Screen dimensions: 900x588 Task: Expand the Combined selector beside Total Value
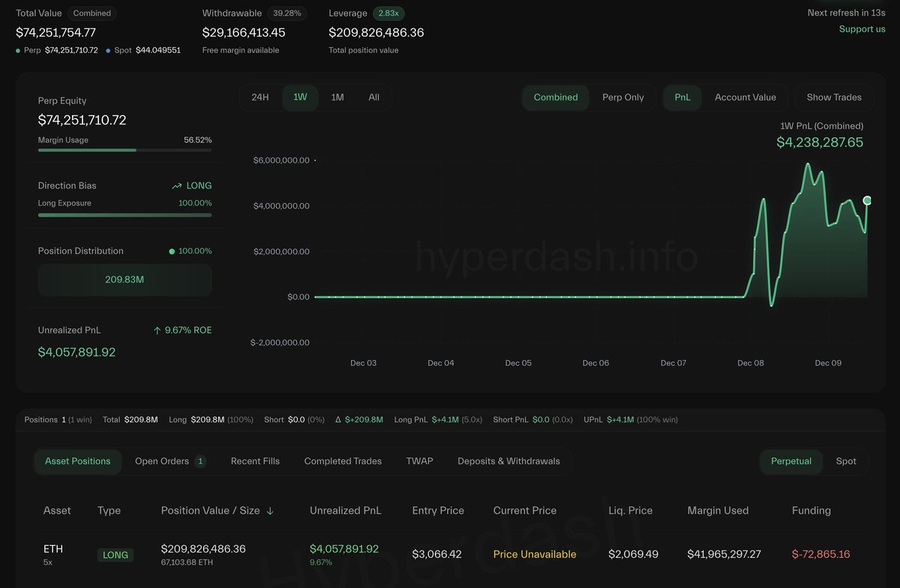(x=91, y=13)
